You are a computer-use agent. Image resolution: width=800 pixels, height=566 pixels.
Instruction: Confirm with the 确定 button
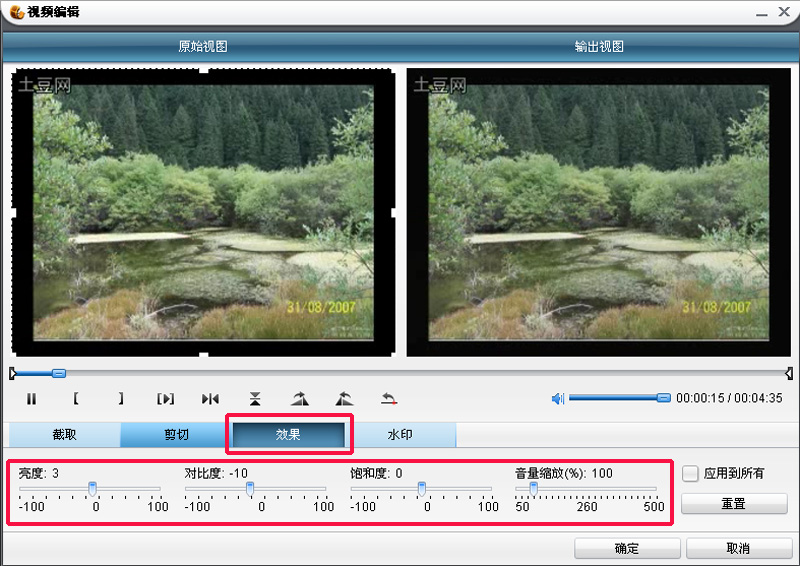pyautogui.click(x=627, y=549)
